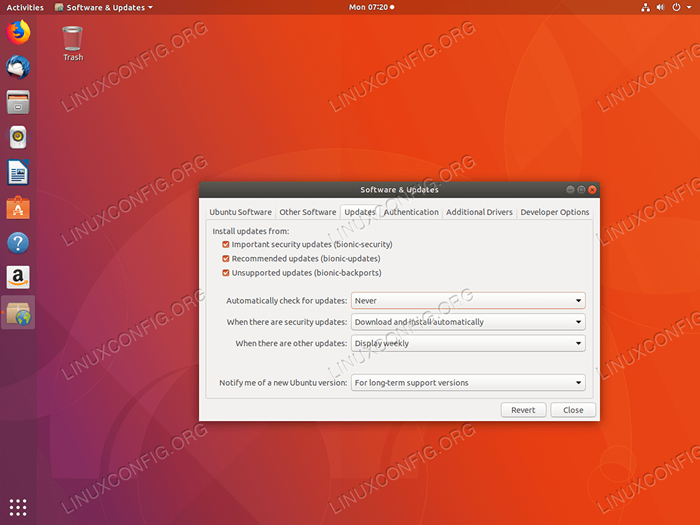Viewport: 700px width, 525px height.
Task: Expand the Automatically check for updates dropdown
Action: [468, 300]
